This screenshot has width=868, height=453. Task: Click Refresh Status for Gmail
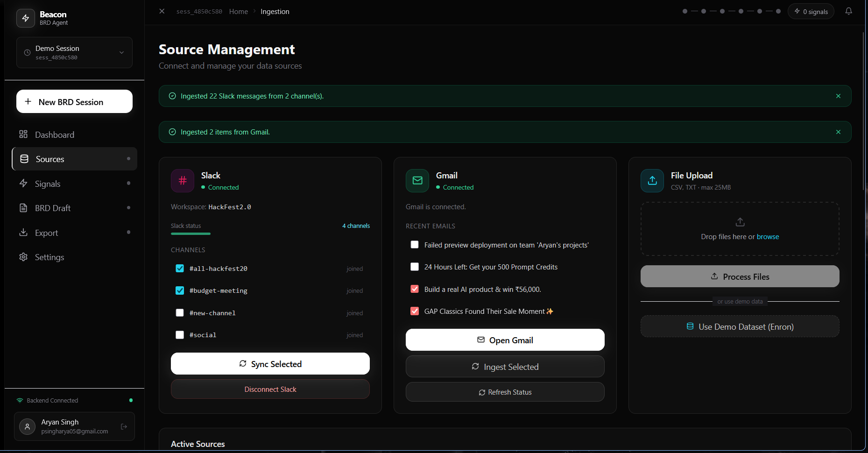tap(505, 392)
